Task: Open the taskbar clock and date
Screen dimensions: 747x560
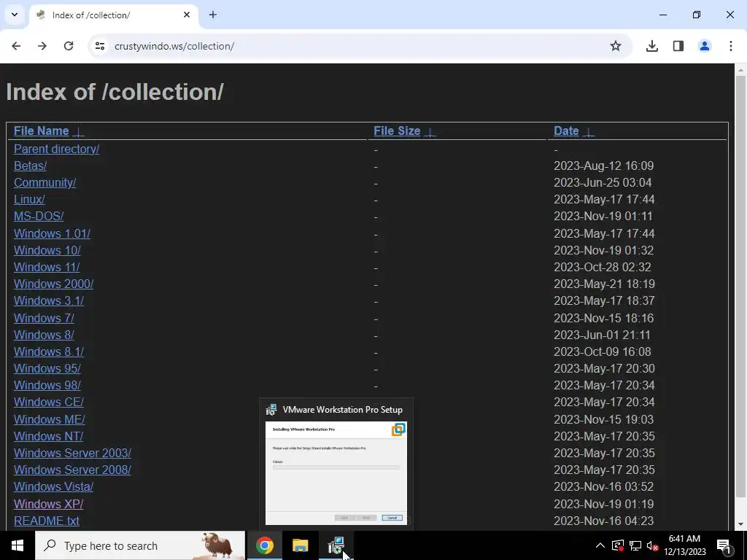Action: coord(684,545)
